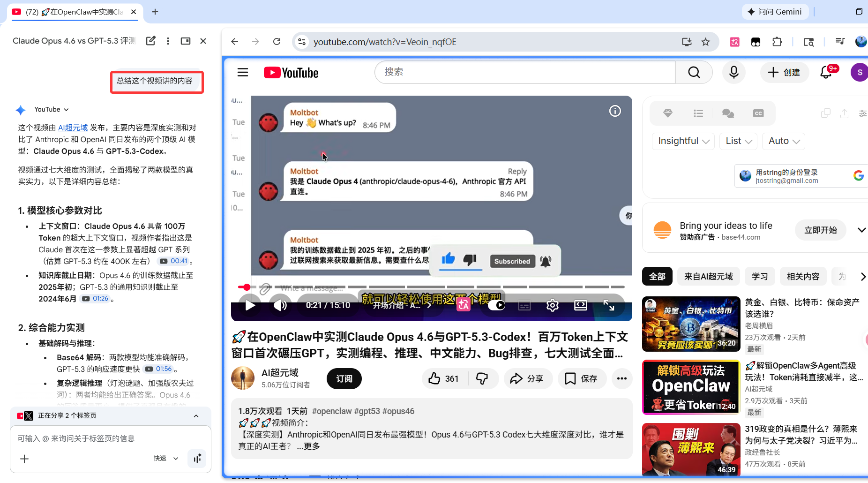This screenshot has width=868, height=483.
Task: Bookmark this page with the star icon
Action: 705,42
